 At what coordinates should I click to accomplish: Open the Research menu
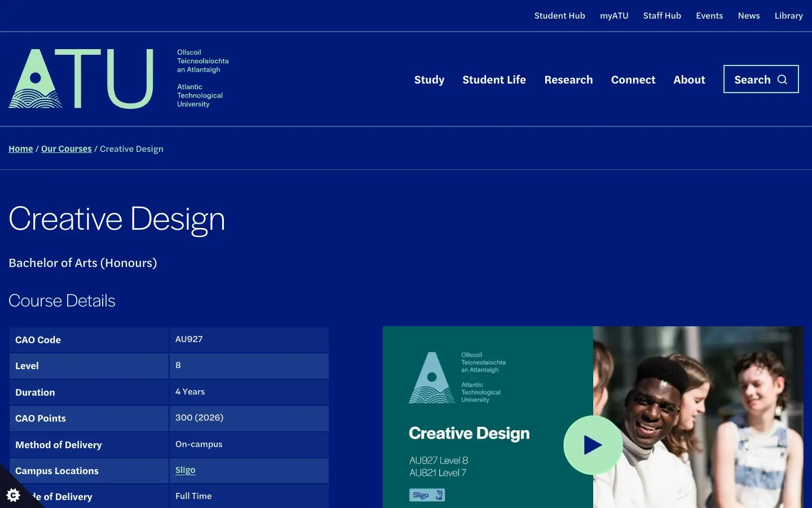pyautogui.click(x=568, y=80)
